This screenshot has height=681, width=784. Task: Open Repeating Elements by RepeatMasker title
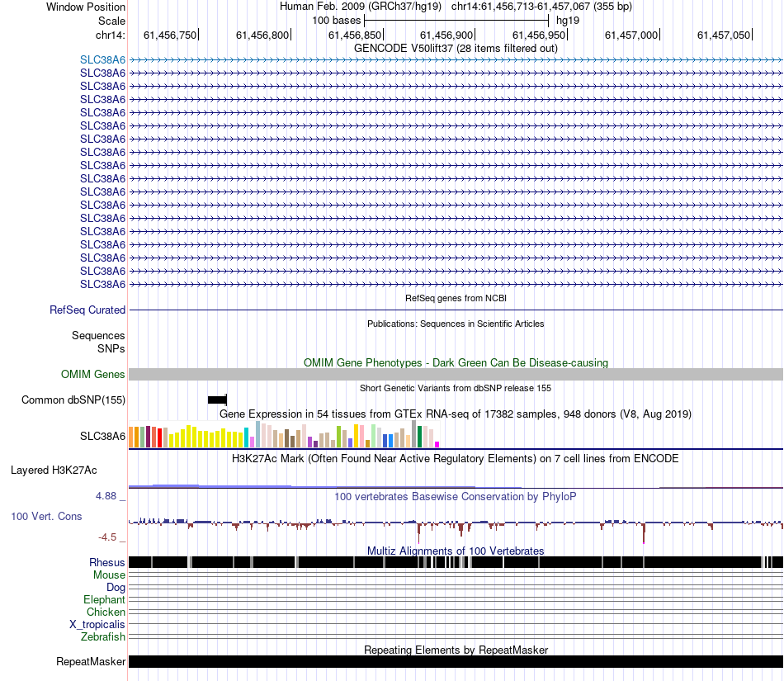(x=456, y=650)
